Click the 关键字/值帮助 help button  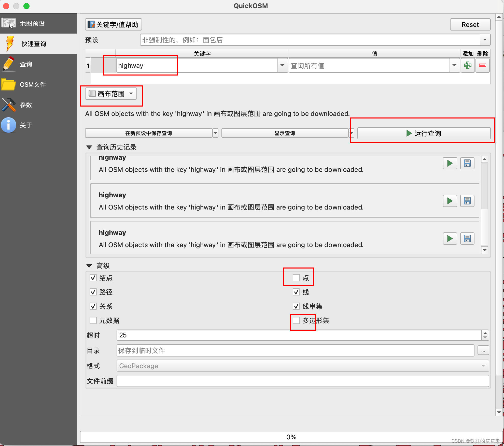tap(113, 24)
